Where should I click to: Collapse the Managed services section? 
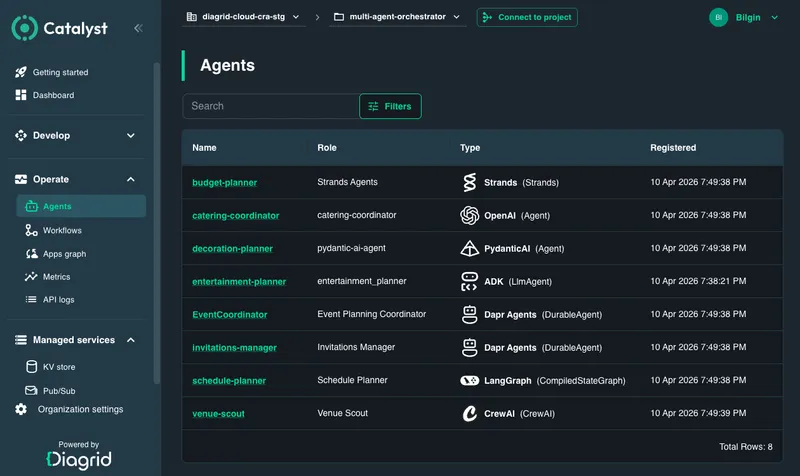point(130,340)
